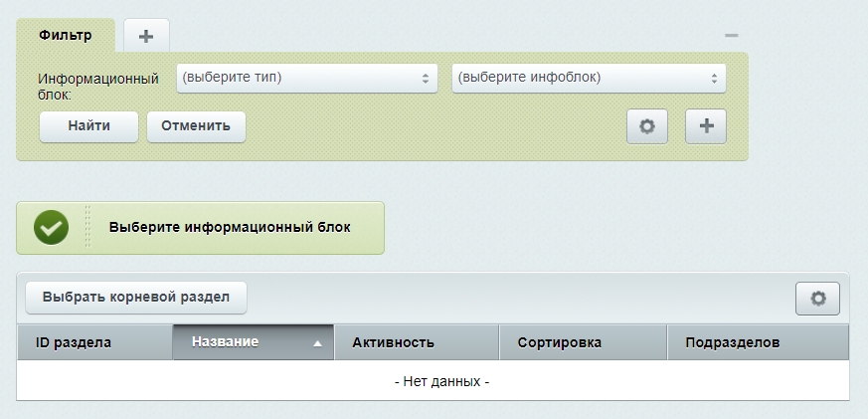Image resolution: width=868 pixels, height=419 pixels.
Task: Click the sort arrow in Название column
Action: pos(317,342)
